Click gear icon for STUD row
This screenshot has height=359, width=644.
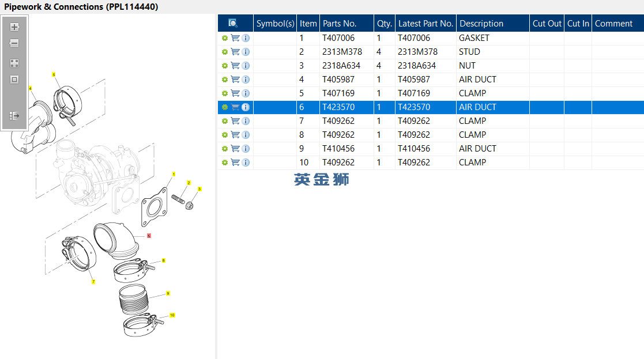(x=225, y=52)
